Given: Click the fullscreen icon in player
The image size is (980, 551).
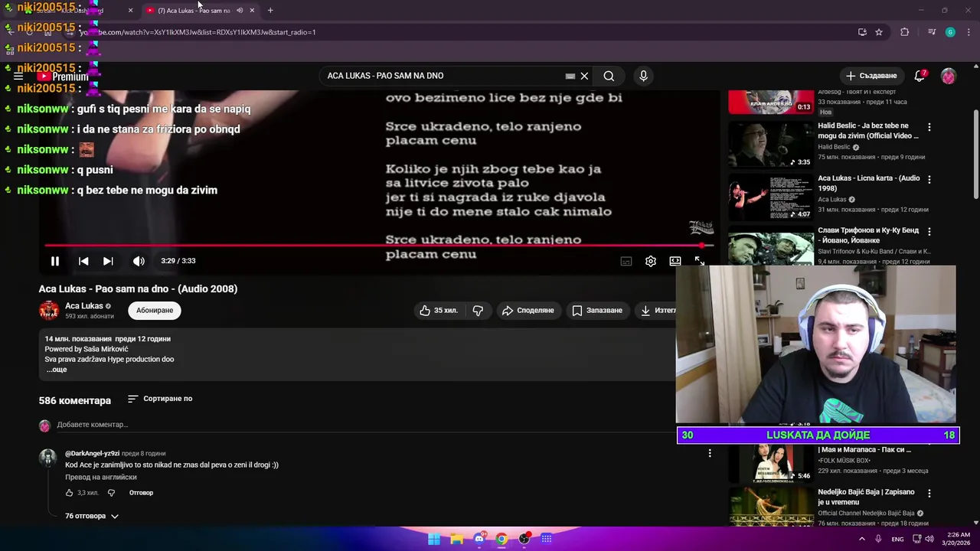Looking at the screenshot, I should 699,261.
